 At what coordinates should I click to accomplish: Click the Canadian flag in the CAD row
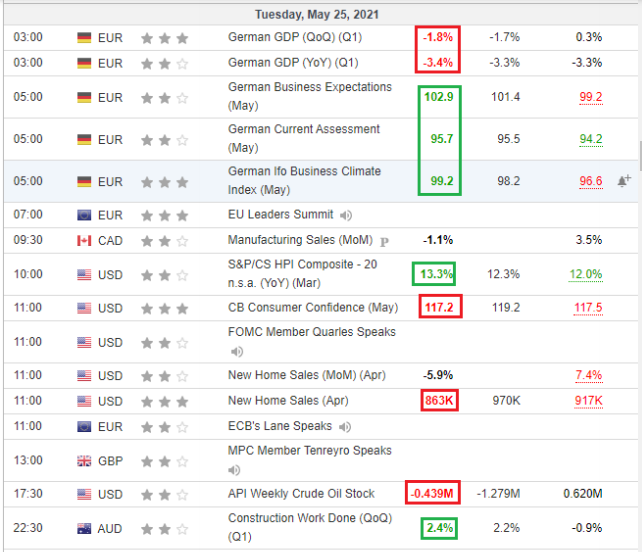[84, 240]
